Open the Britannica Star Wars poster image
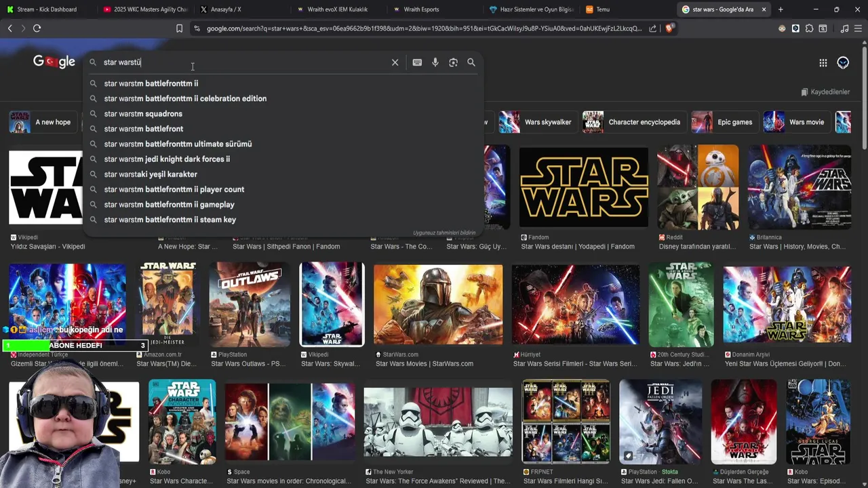 [x=800, y=187]
